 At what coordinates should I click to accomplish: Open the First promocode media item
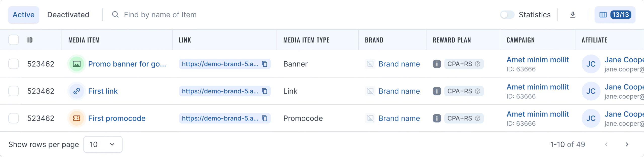[x=117, y=118]
